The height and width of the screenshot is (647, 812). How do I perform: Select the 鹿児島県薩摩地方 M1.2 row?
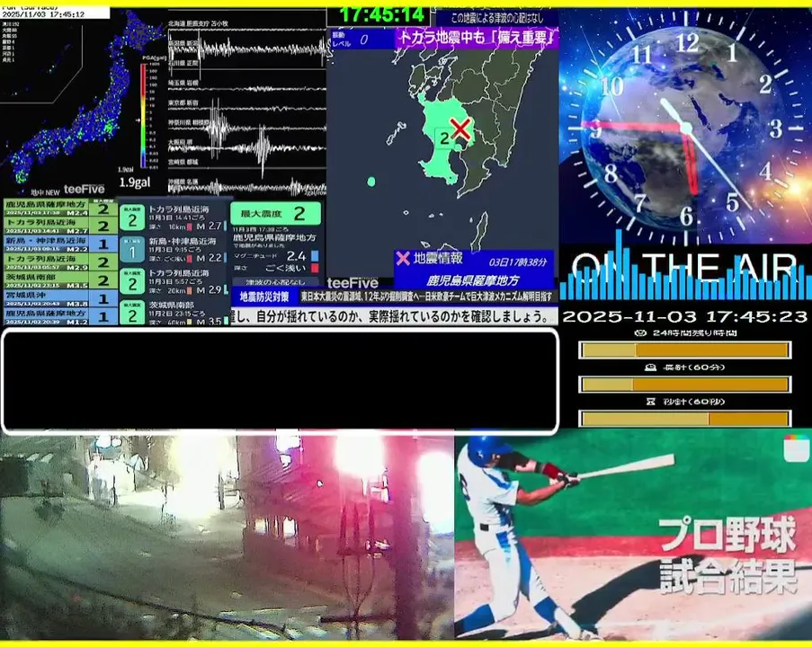point(60,316)
